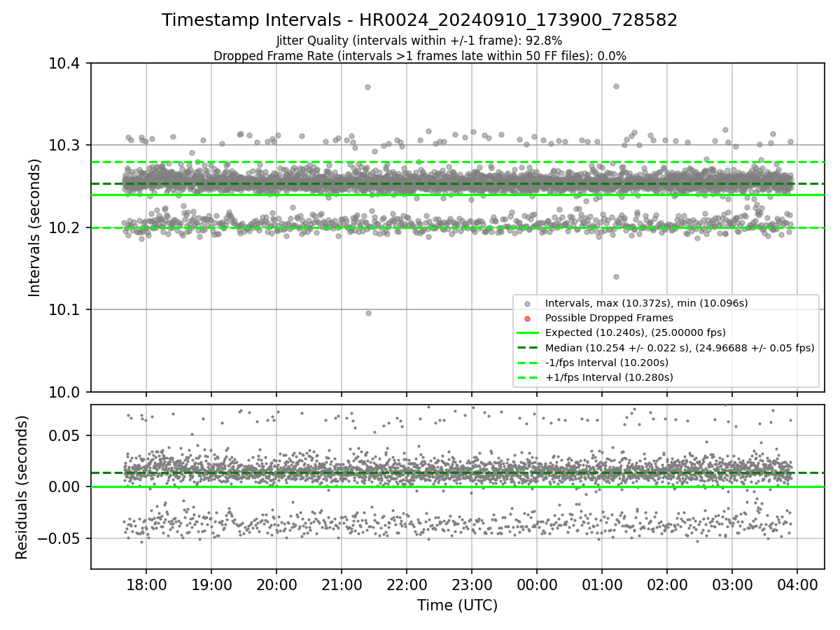
Task: Click the 02:00 time tick label
Action: coord(667,584)
